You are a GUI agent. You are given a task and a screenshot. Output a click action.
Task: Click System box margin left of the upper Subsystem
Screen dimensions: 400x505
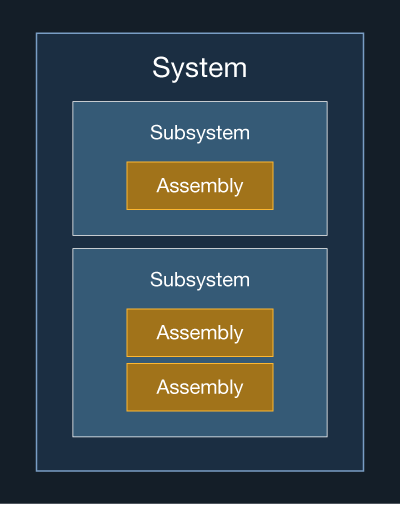click(x=54, y=168)
